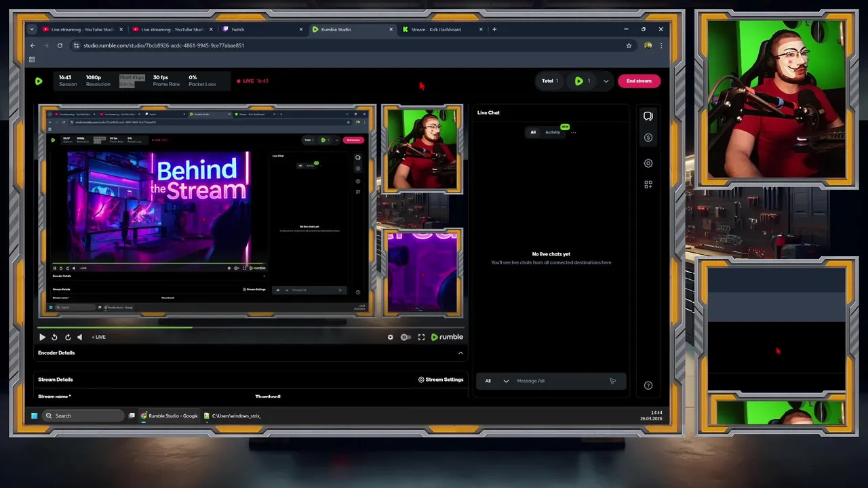This screenshot has width=868, height=488.
Task: Click the browser forward arrow
Action: (46, 45)
